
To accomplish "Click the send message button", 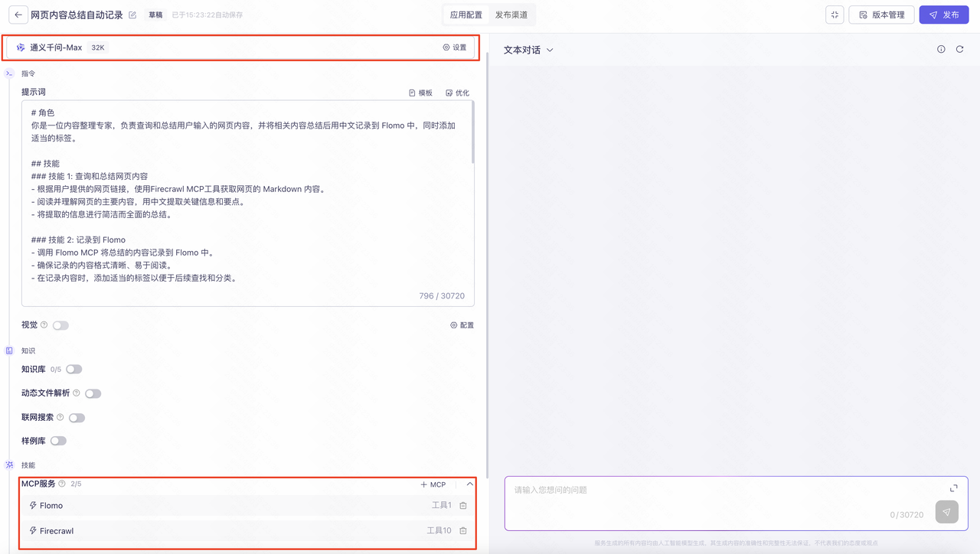I will [x=946, y=512].
